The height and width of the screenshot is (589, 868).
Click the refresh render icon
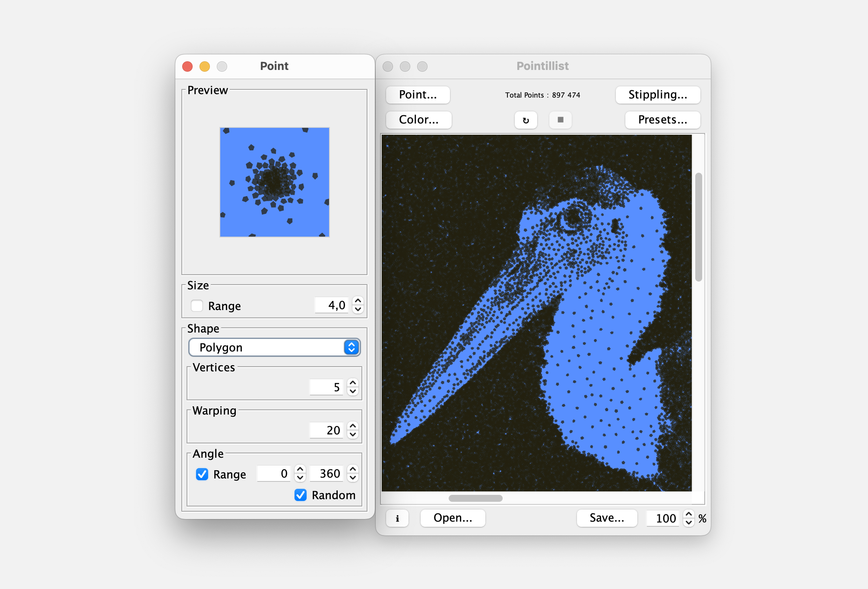tap(526, 120)
